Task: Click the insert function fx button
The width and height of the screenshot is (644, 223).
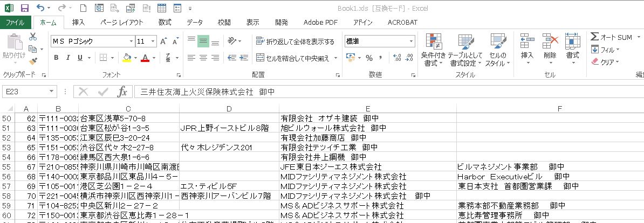Action: pos(122,92)
